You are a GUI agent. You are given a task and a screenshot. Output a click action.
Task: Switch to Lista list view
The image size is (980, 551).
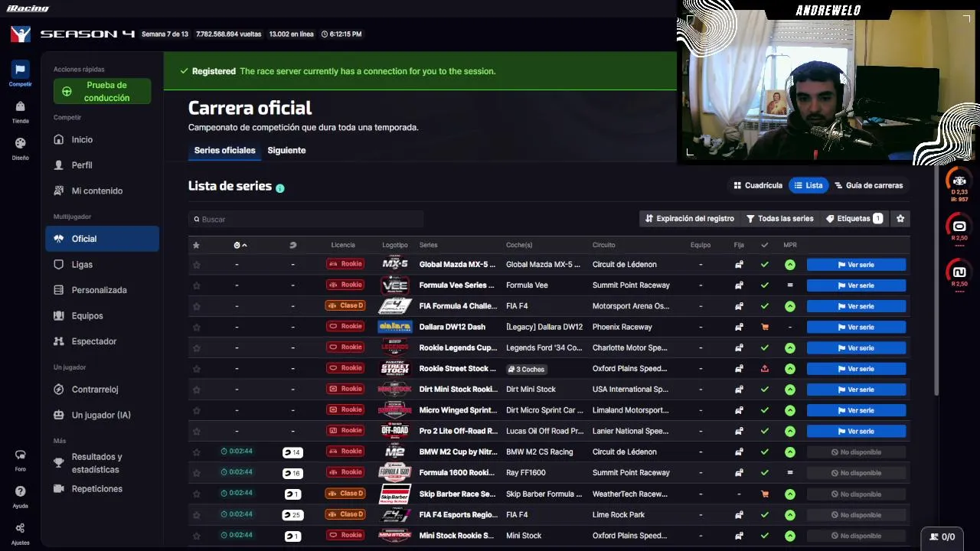[808, 185]
